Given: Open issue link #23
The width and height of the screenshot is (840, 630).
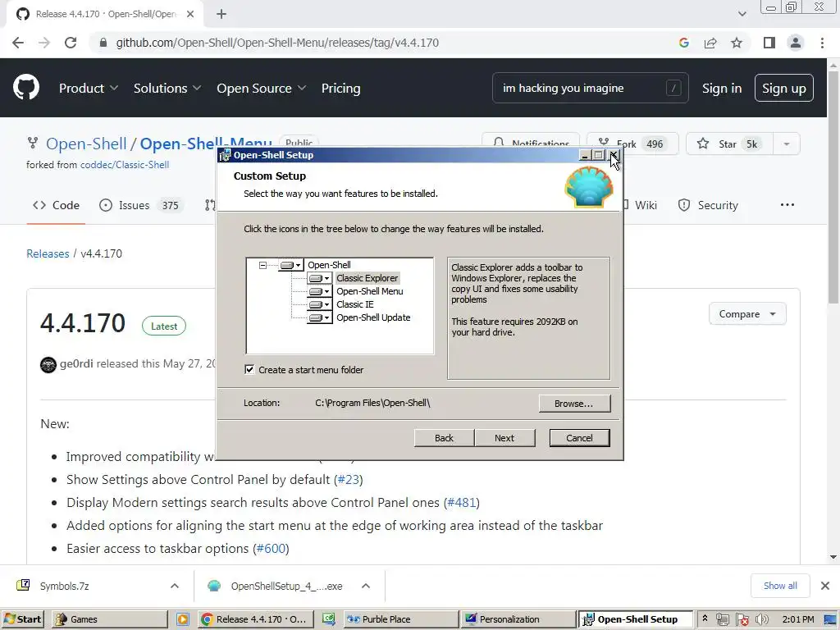Looking at the screenshot, I should pos(349,479).
